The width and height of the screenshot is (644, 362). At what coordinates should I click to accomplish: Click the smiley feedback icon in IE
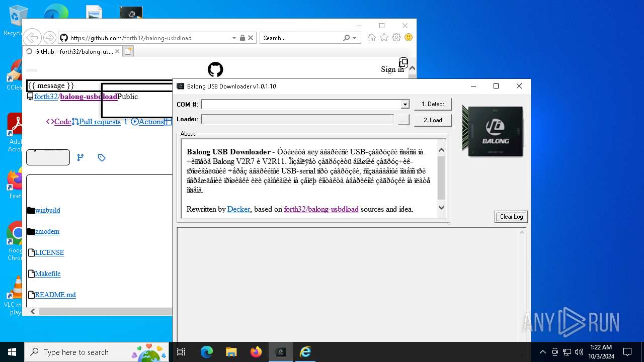pyautogui.click(x=409, y=38)
